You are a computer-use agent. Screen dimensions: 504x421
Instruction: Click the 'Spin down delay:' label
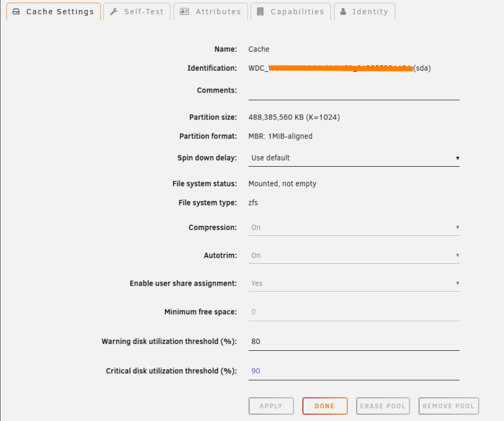[x=207, y=158]
